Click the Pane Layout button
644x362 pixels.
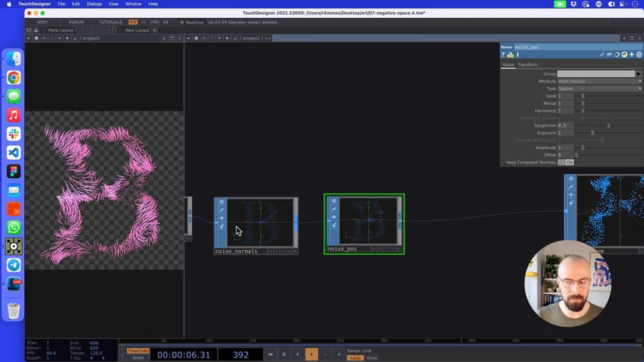(60, 30)
